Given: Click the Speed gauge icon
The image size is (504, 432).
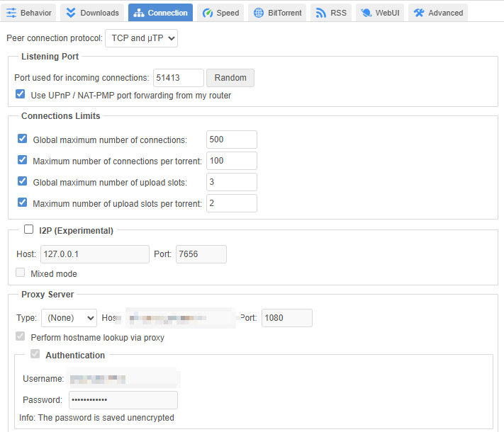Looking at the screenshot, I should (207, 13).
